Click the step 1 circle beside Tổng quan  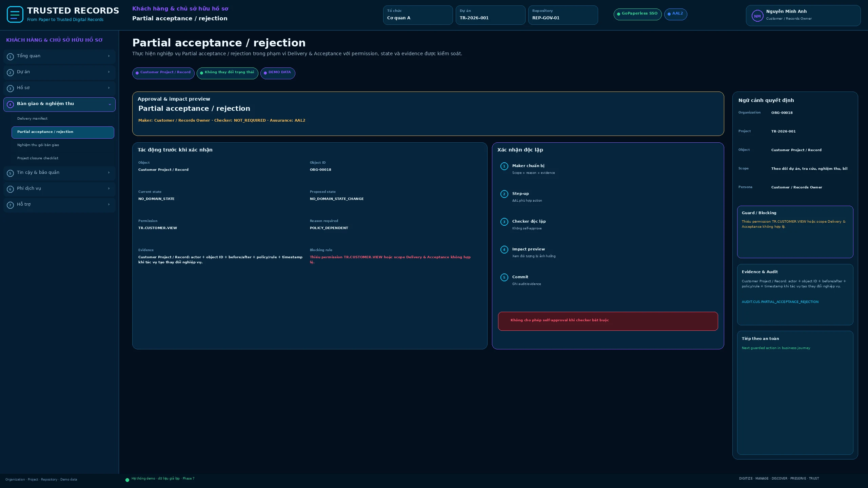(10, 57)
